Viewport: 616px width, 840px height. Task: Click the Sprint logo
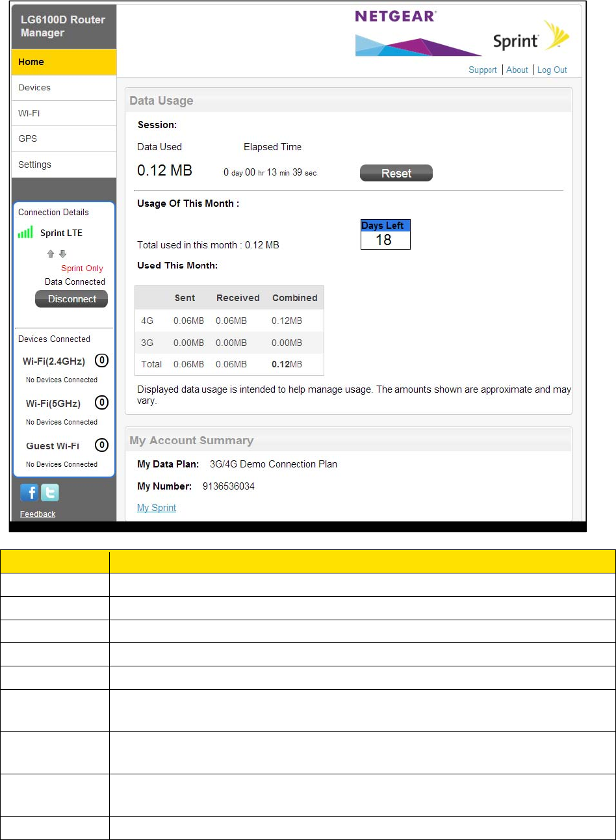pyautogui.click(x=531, y=37)
